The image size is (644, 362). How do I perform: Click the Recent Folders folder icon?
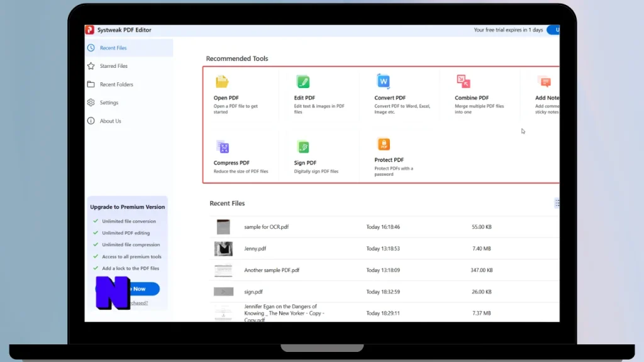pyautogui.click(x=91, y=84)
